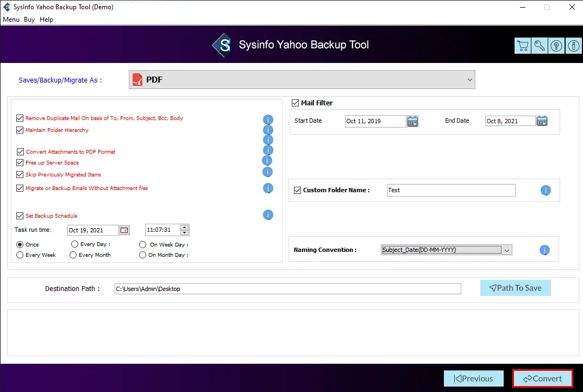Uncheck Remove Duplicate Mail checkbox
This screenshot has height=392, width=583.
coord(20,118)
